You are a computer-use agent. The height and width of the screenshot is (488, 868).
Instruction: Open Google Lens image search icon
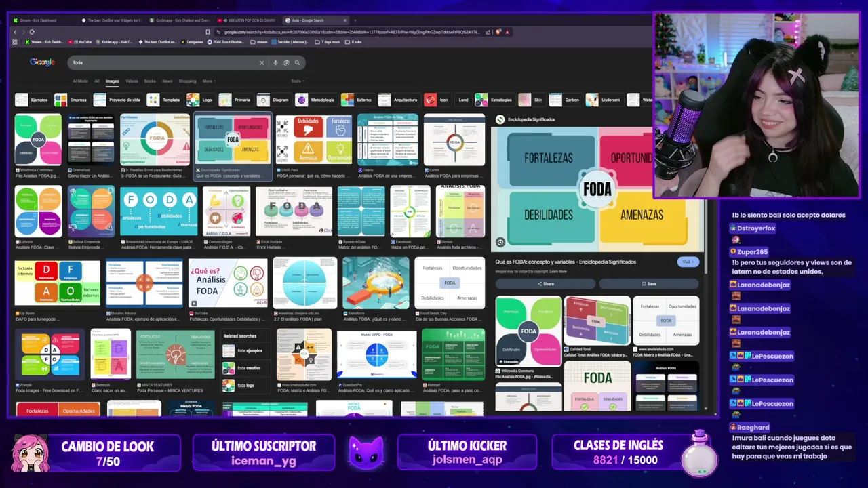(286, 63)
